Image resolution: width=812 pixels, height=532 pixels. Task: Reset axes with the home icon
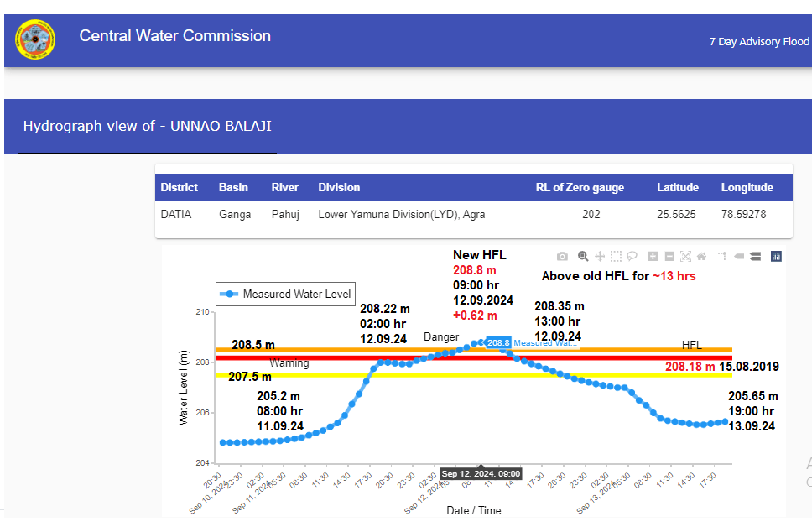[701, 256]
